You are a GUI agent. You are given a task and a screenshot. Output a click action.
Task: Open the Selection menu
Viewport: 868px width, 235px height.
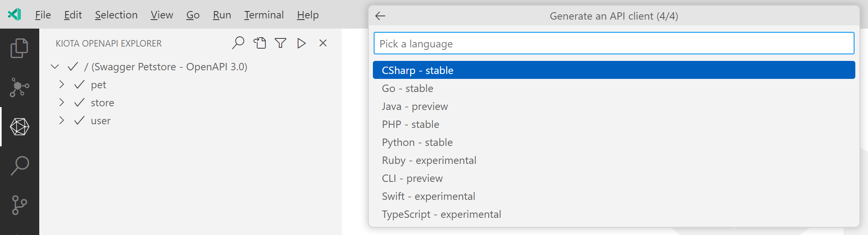click(x=116, y=15)
